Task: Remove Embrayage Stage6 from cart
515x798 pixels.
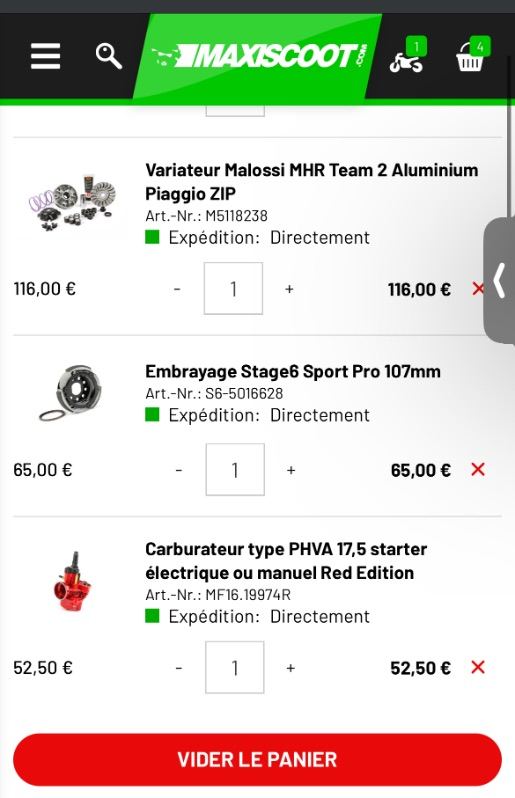Action: pos(478,469)
